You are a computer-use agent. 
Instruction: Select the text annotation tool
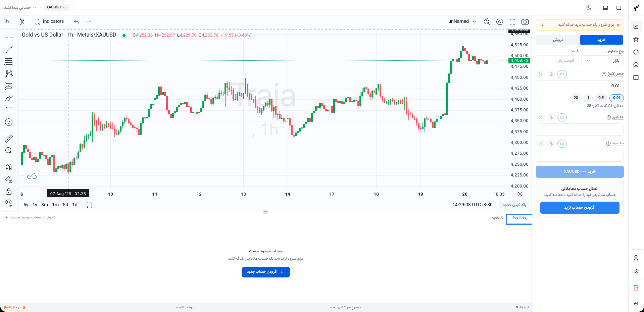(x=9, y=110)
